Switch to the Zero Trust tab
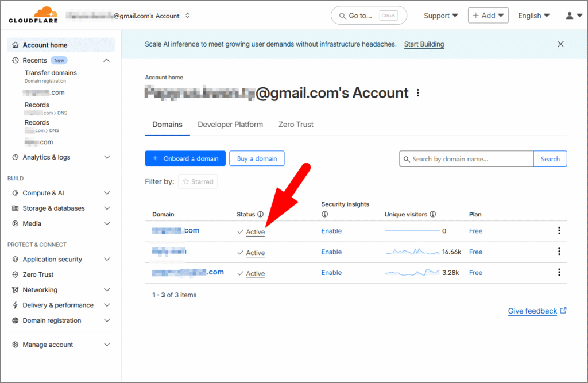 pos(296,125)
